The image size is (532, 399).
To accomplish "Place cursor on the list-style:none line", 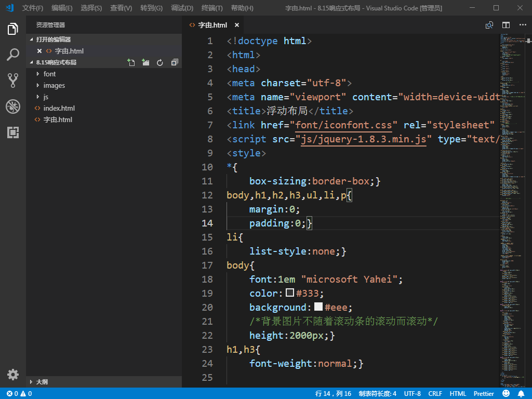I will 298,251.
